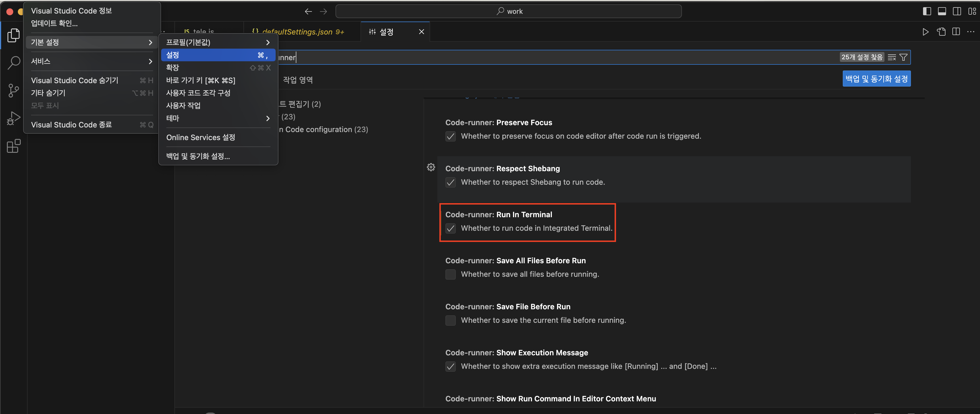Switch to 작업 영역 settings scope
Screen dimensions: 980x414
[x=298, y=80]
